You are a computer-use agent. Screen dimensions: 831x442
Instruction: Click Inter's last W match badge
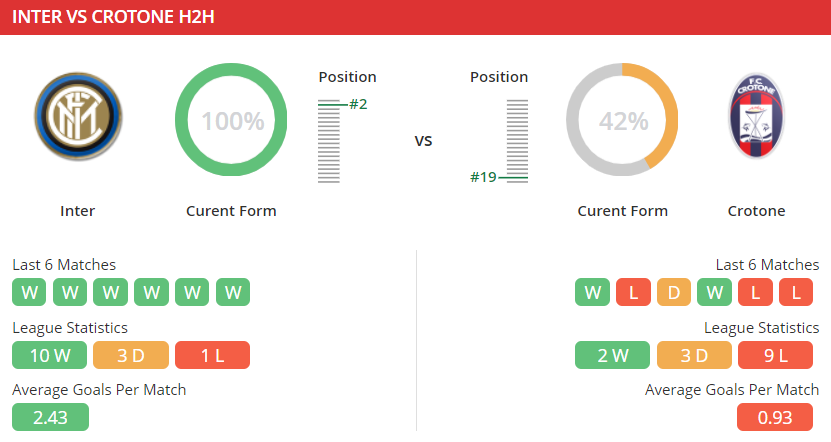click(x=233, y=292)
